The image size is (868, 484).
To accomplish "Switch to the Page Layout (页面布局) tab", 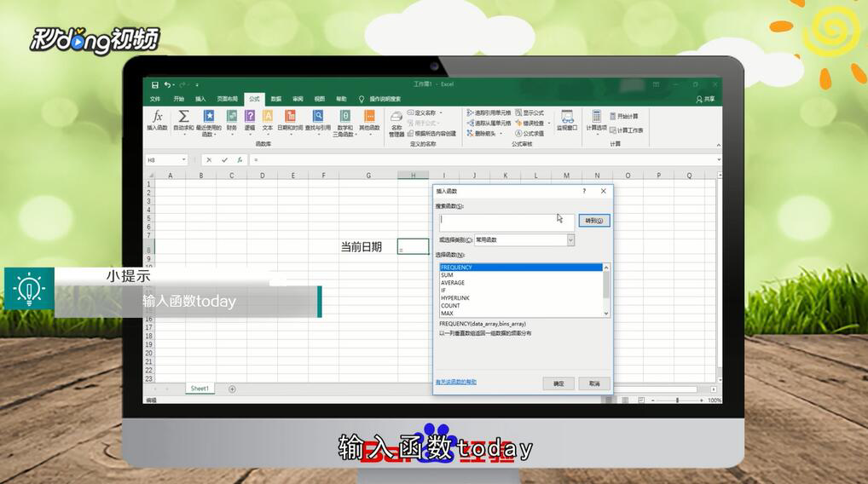I will pyautogui.click(x=227, y=99).
